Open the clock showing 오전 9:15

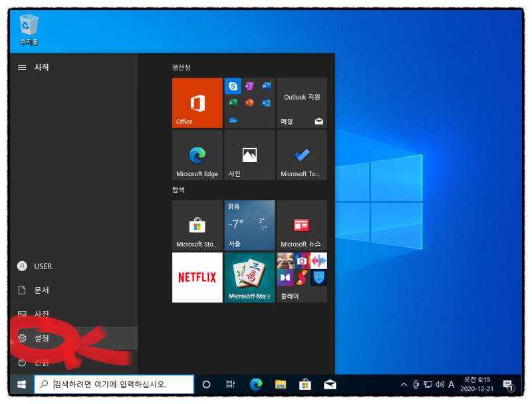[477, 384]
